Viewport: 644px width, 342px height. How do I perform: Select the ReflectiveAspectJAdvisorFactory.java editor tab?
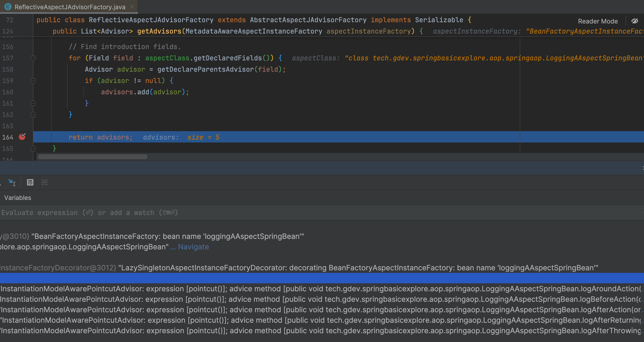pos(69,7)
